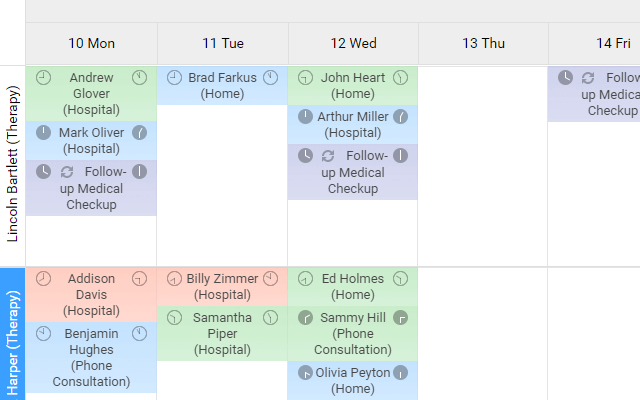Screen dimensions: 640x400
Task: Select the 12 Wed date header
Action: (353, 43)
